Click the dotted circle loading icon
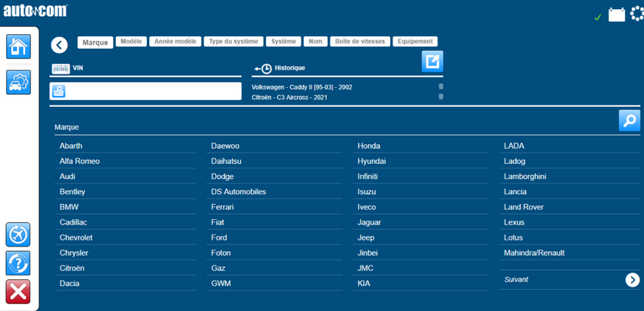This screenshot has height=311, width=644. coord(637,15)
